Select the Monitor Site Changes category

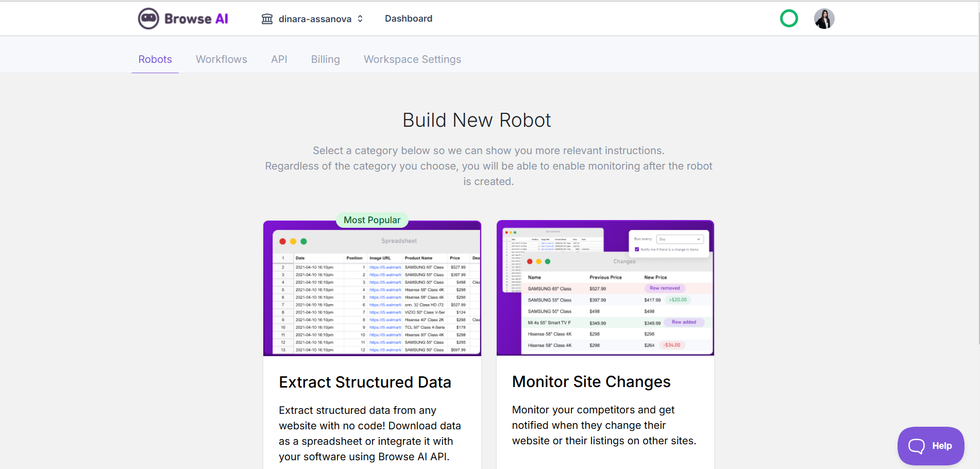pos(591,382)
